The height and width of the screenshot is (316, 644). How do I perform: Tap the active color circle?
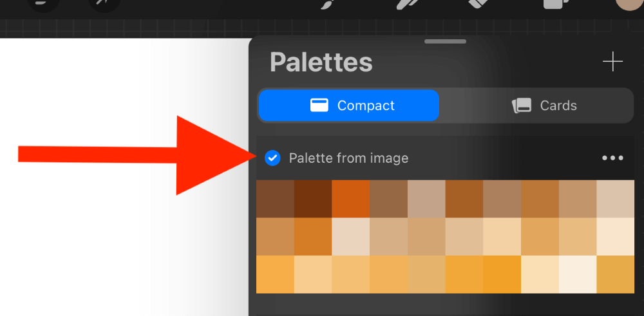tap(630, 4)
